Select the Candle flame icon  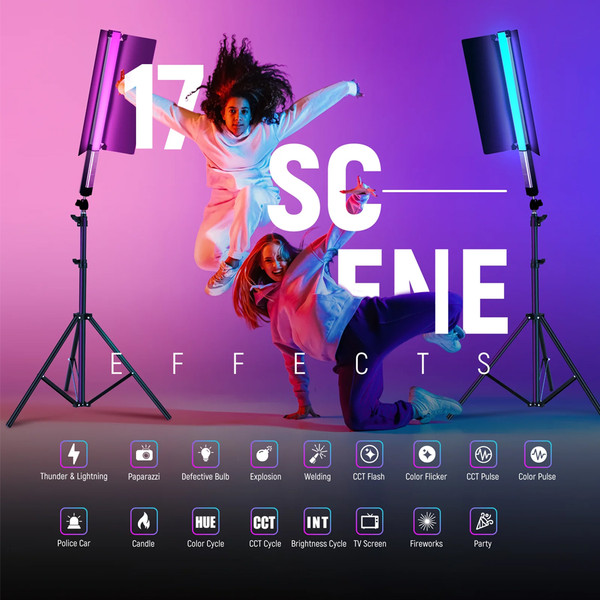pyautogui.click(x=144, y=521)
